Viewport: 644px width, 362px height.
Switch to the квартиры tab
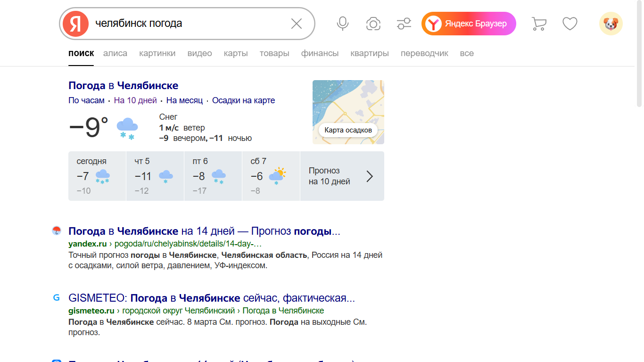coord(370,53)
